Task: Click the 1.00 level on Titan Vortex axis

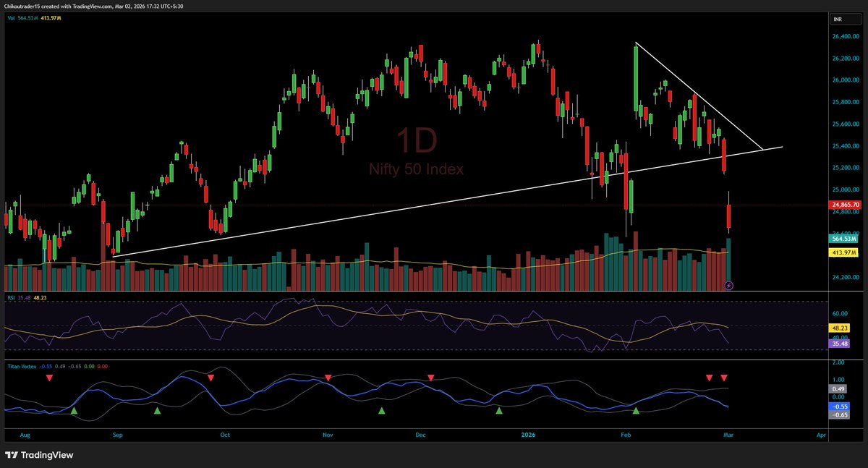Action: pos(838,380)
